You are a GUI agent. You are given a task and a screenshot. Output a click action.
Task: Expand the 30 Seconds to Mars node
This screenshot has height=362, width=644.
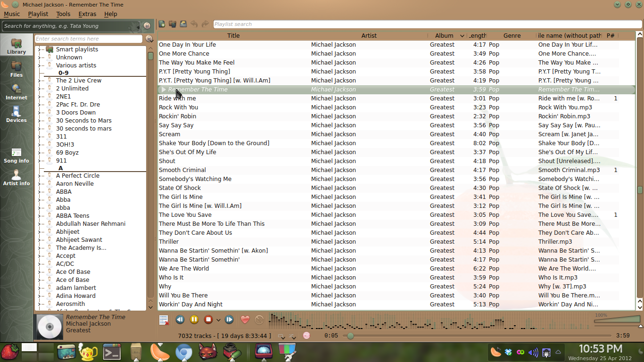click(x=39, y=121)
